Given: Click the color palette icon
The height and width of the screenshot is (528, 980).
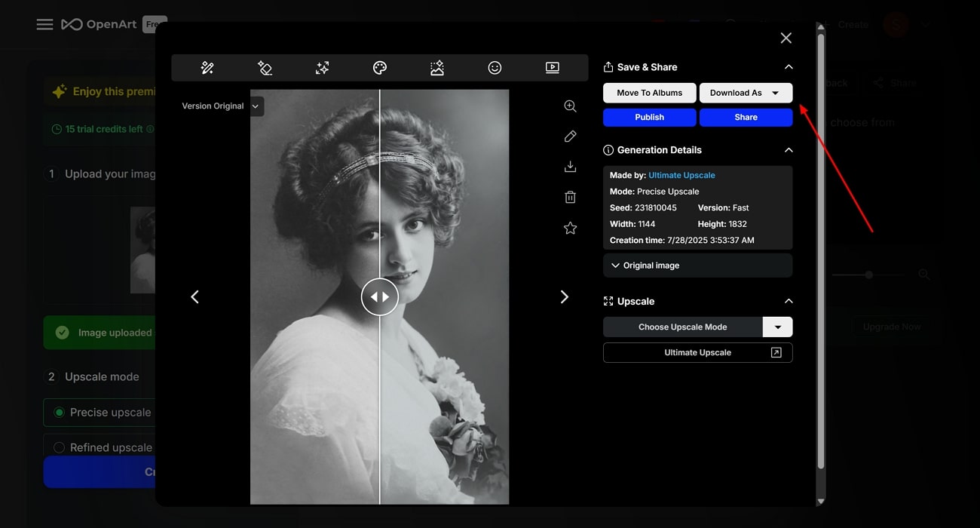Looking at the screenshot, I should (x=380, y=68).
